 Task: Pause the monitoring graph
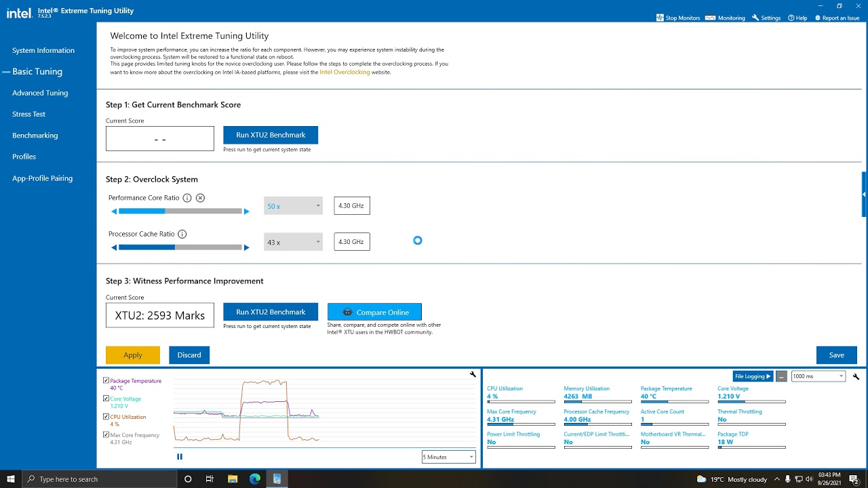[x=180, y=457]
